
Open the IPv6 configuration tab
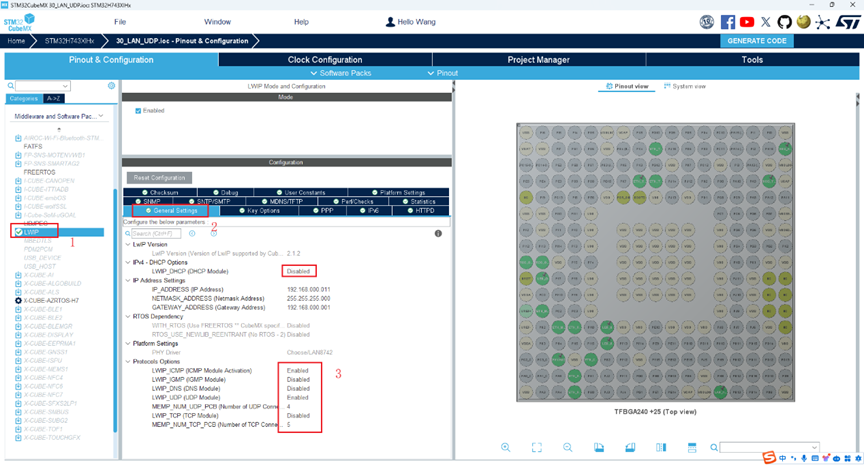[369, 210]
